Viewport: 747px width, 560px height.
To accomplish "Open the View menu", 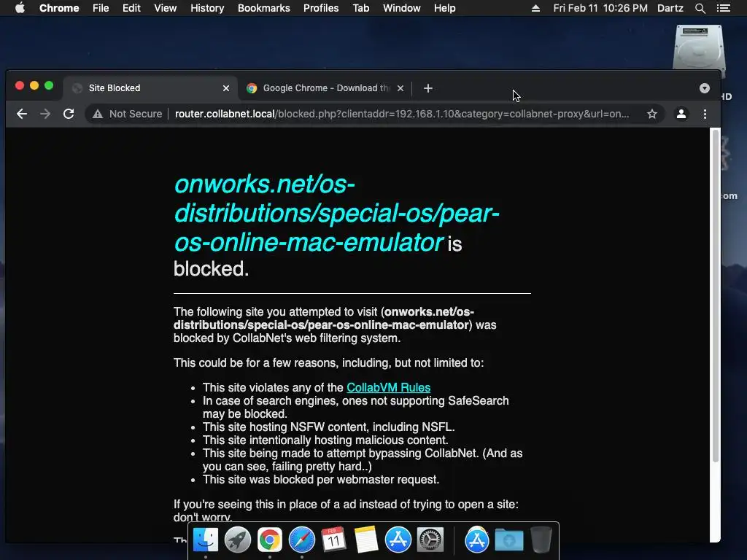I will (166, 8).
